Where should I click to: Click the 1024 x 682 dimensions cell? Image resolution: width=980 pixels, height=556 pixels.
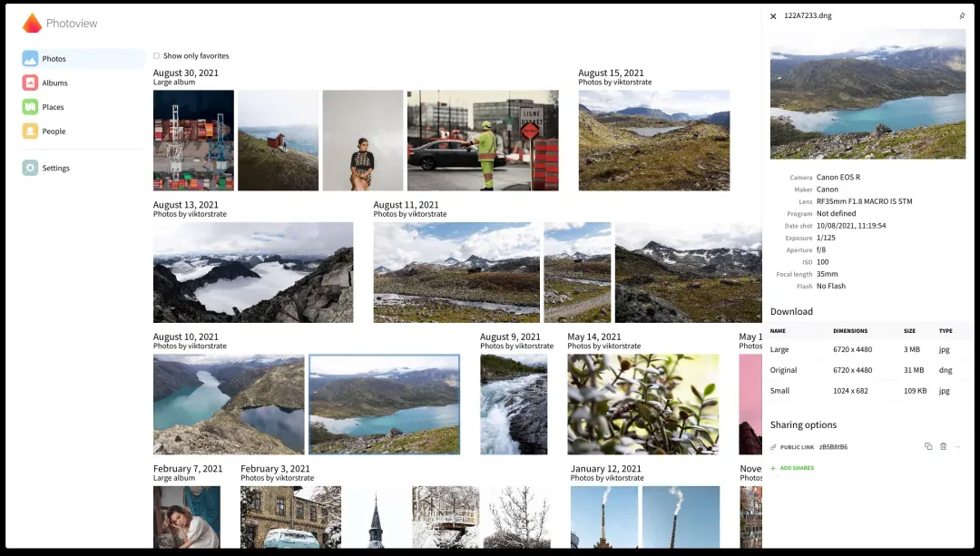tap(850, 390)
